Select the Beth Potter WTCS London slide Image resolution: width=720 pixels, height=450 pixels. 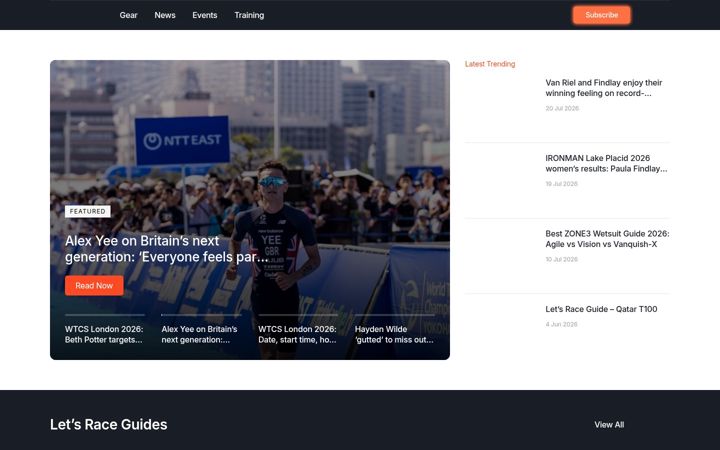[105, 334]
